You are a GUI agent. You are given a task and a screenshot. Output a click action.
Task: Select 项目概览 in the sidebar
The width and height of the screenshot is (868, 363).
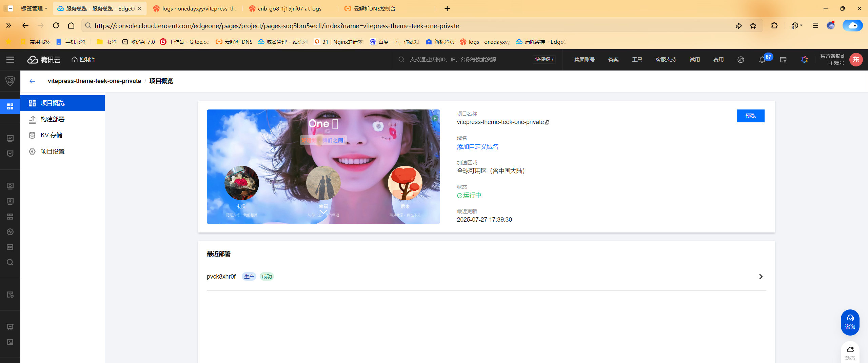[62, 103]
